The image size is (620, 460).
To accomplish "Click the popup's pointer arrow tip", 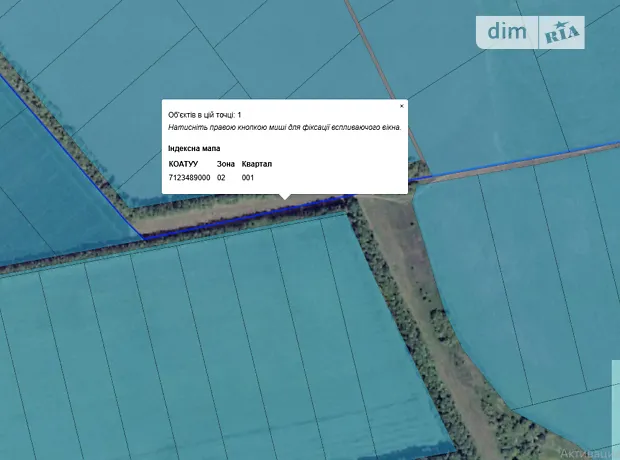I will point(285,199).
